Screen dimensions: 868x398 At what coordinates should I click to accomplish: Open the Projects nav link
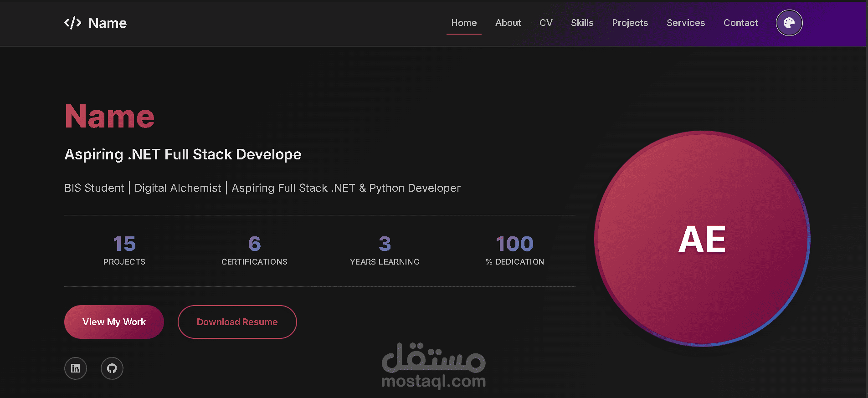[630, 23]
